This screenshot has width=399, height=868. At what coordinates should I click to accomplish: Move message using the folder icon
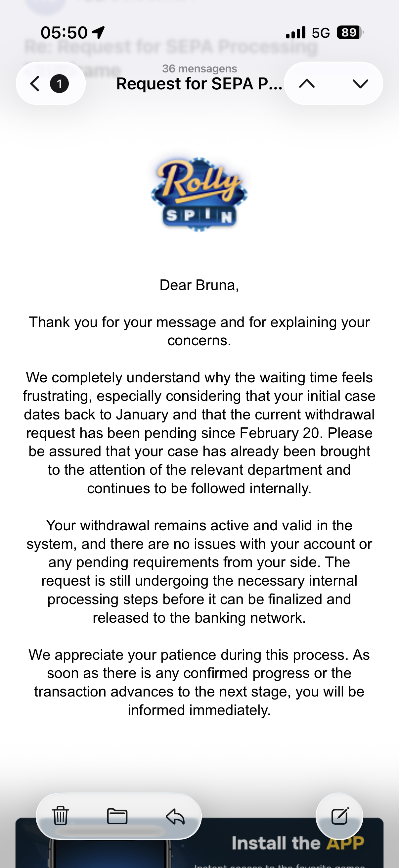click(117, 816)
